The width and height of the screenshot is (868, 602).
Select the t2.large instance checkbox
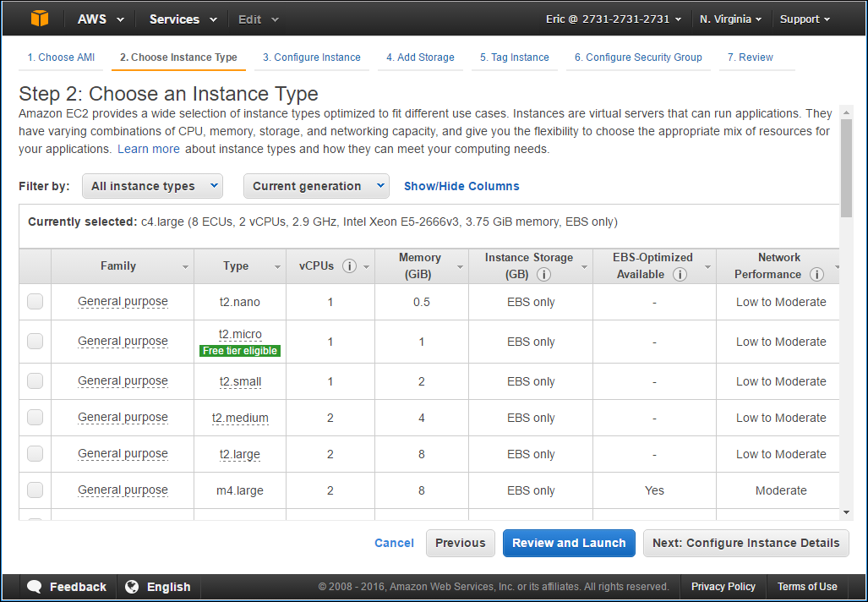35,453
